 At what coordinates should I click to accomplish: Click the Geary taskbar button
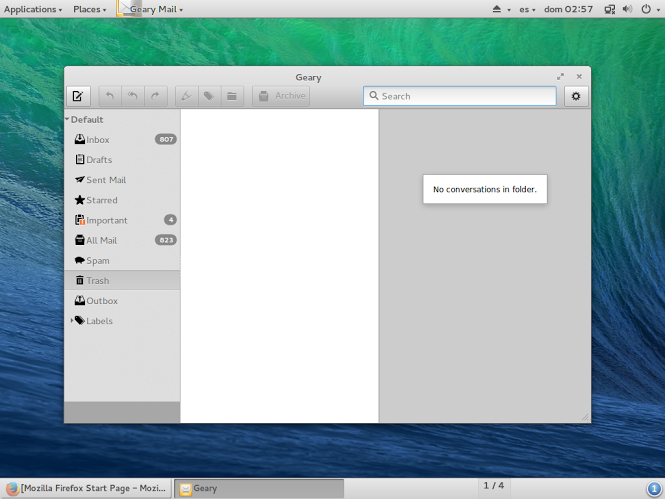(259, 488)
